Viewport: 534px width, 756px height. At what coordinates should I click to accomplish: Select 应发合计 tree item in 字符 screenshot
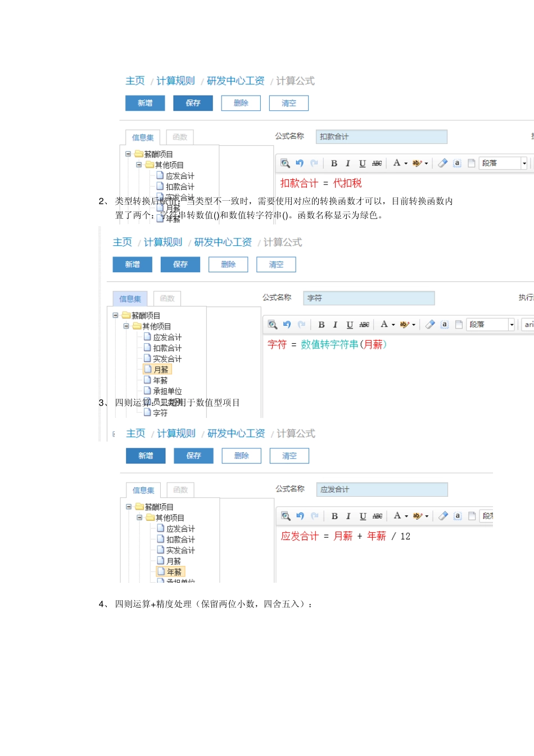(163, 337)
